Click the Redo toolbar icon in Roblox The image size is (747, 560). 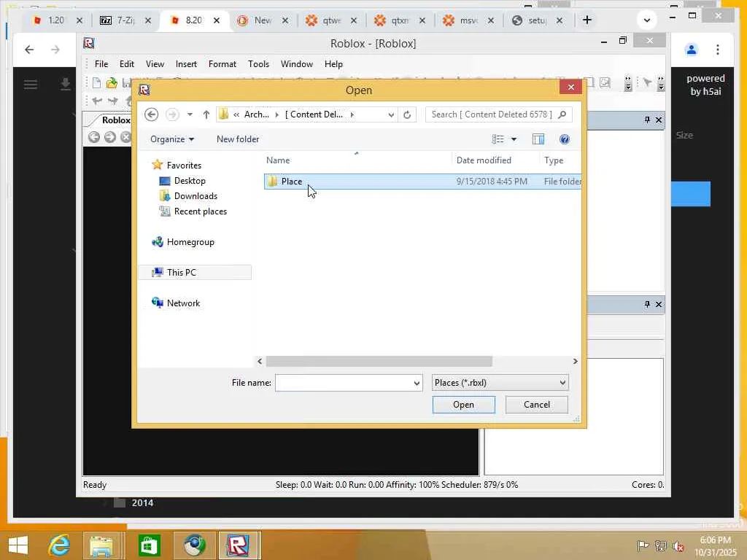coord(113,101)
